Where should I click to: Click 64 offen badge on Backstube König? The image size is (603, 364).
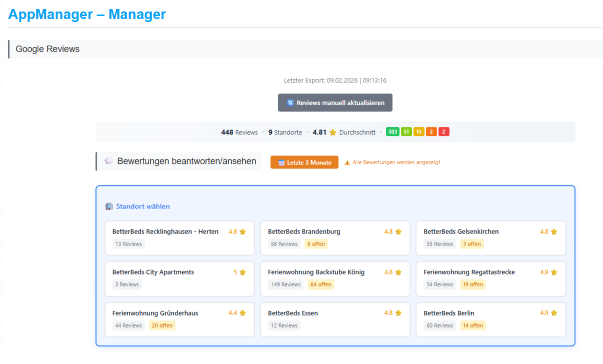click(x=321, y=284)
